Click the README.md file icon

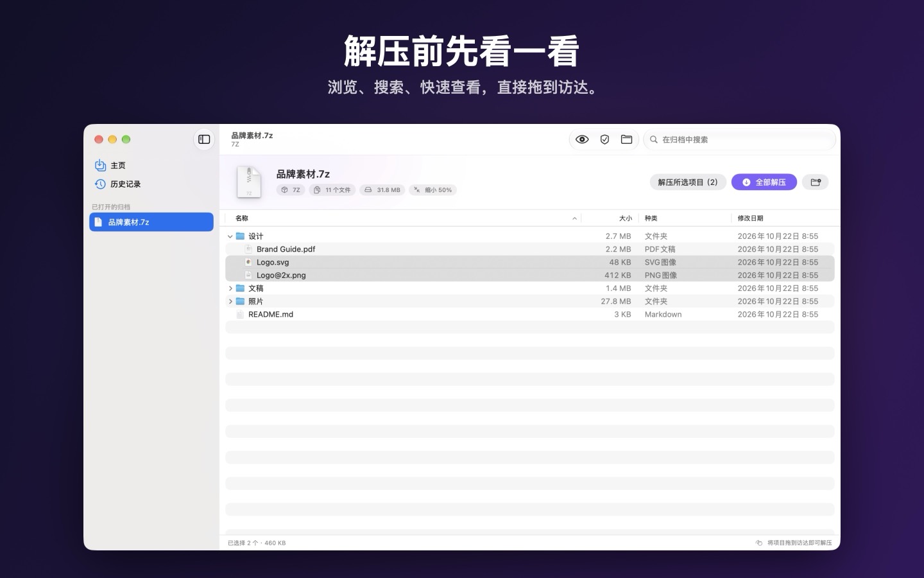coord(240,314)
